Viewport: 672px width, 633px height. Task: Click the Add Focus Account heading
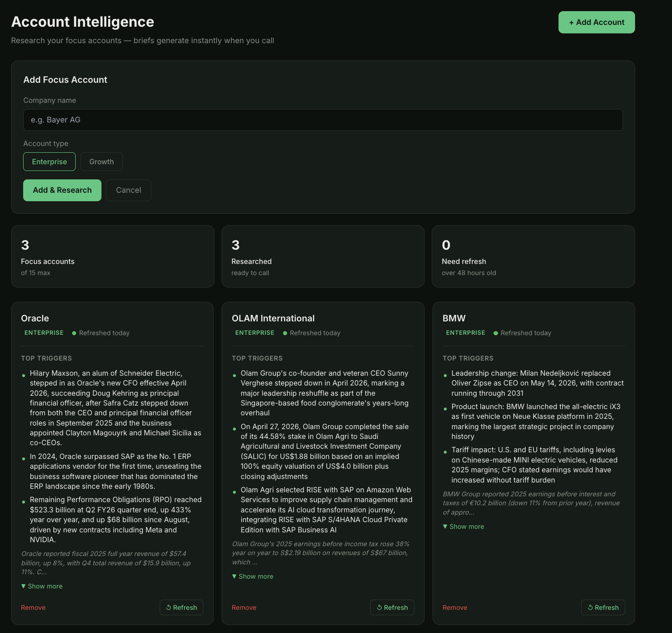click(x=65, y=80)
